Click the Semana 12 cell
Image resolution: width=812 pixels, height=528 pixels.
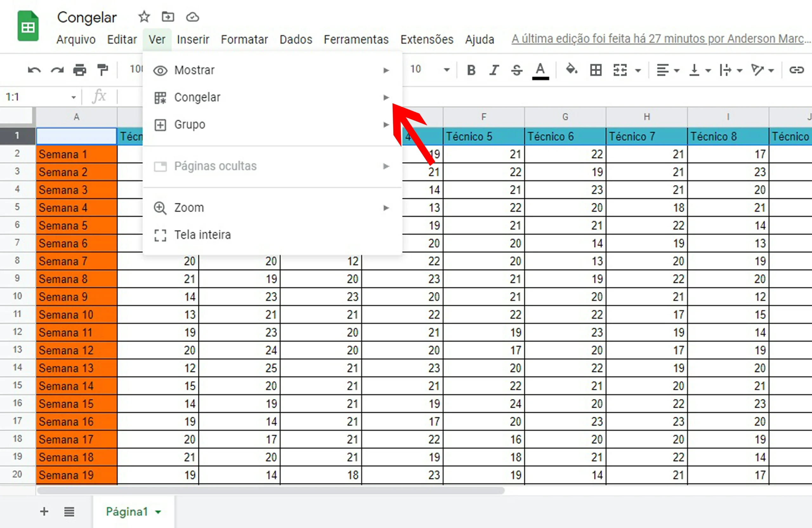(76, 350)
